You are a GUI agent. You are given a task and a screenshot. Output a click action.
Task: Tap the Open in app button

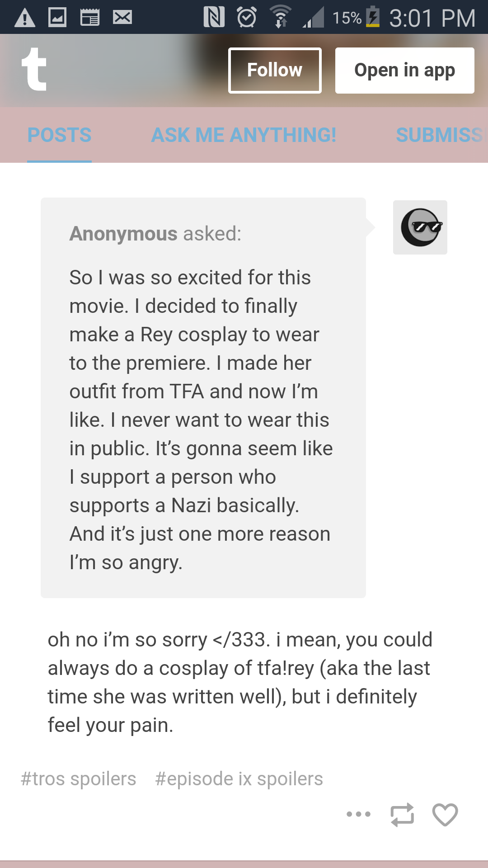click(405, 71)
